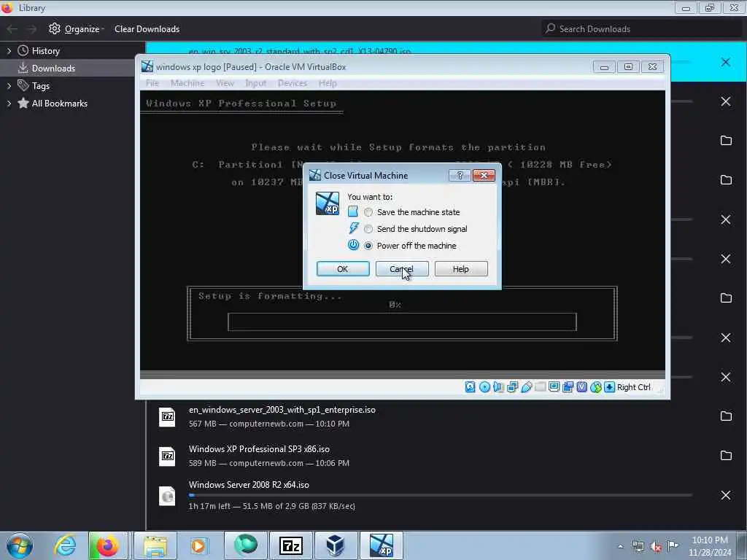The width and height of the screenshot is (747, 560).
Task: Click shared folders indicator in VirtualBox status bar
Action: pyautogui.click(x=540, y=387)
